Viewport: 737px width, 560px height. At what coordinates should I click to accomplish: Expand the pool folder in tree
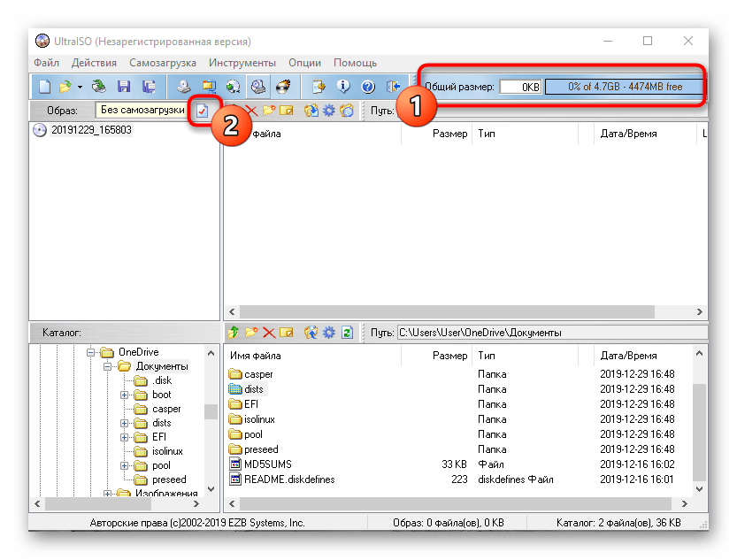(x=125, y=465)
